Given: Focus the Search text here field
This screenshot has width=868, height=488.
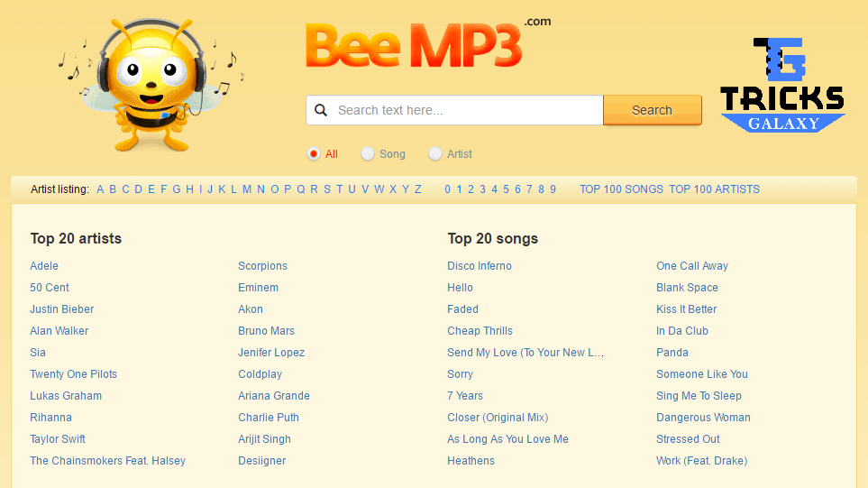Looking at the screenshot, I should [x=454, y=110].
